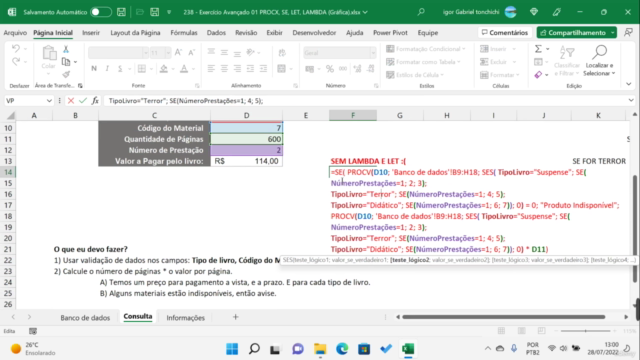Click the column F header

click(353, 116)
